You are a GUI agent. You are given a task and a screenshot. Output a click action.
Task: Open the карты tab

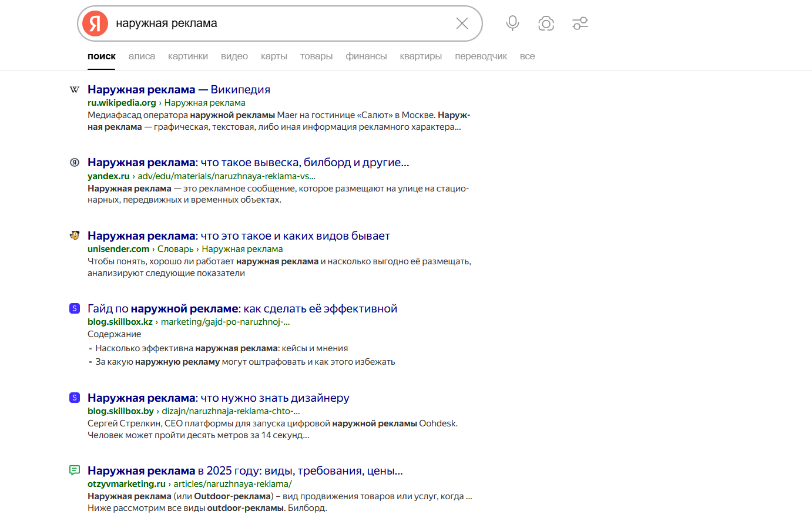(274, 56)
